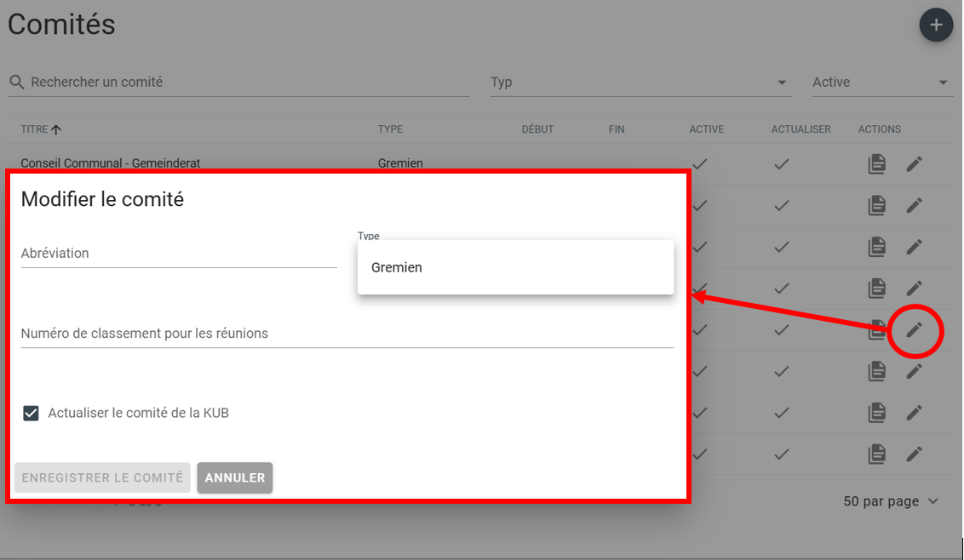Click edit pencil in second table row
Screen dimensions: 964x560
point(914,205)
